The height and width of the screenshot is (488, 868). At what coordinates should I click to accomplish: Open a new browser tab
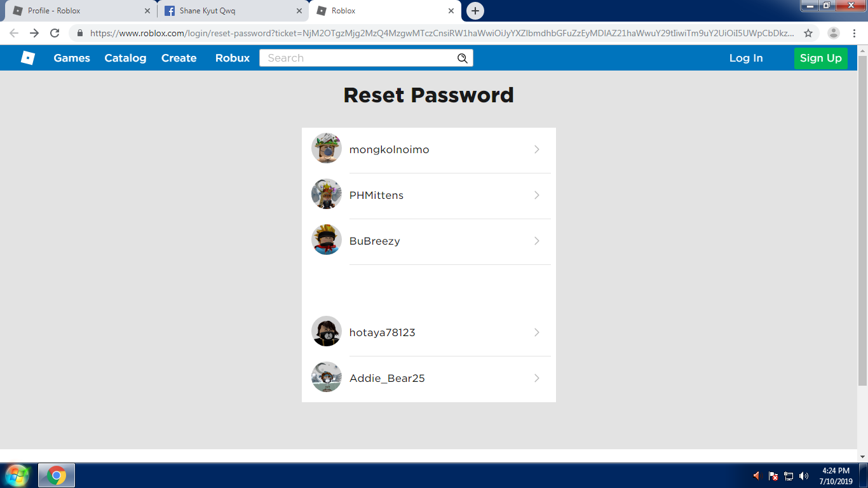pos(475,11)
